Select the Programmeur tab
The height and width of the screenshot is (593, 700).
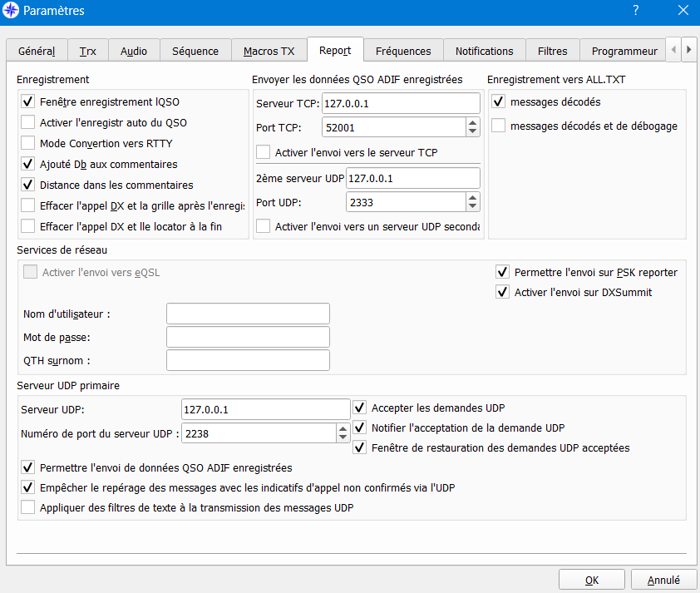[624, 51]
